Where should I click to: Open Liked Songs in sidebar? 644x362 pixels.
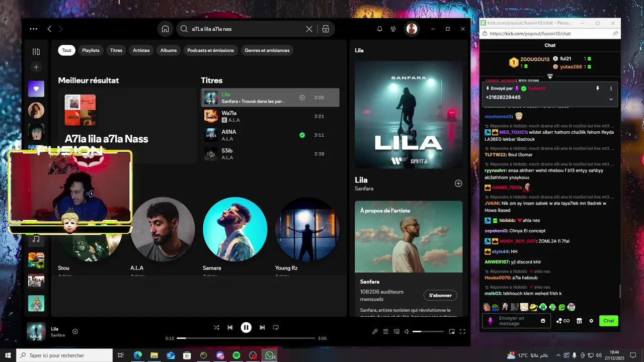pyautogui.click(x=36, y=89)
